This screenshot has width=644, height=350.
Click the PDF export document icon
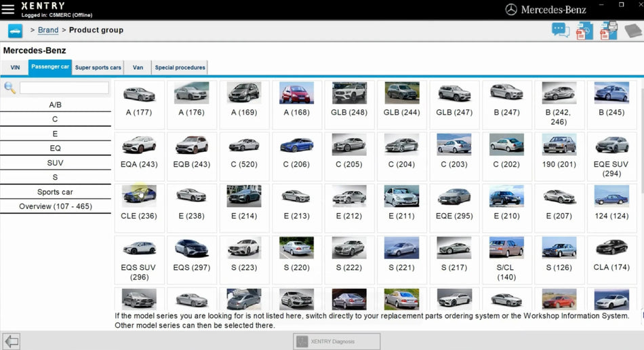pyautogui.click(x=584, y=31)
